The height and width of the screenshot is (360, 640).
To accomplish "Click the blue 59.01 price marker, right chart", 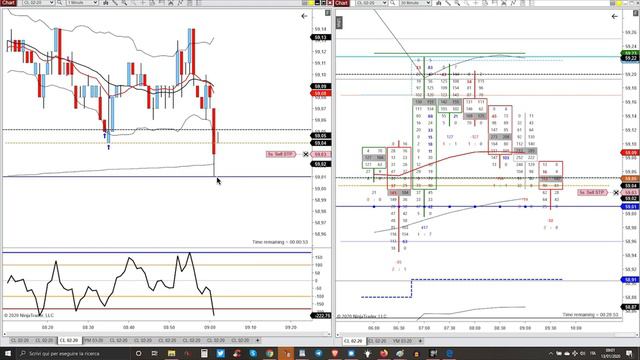I will [631, 207].
